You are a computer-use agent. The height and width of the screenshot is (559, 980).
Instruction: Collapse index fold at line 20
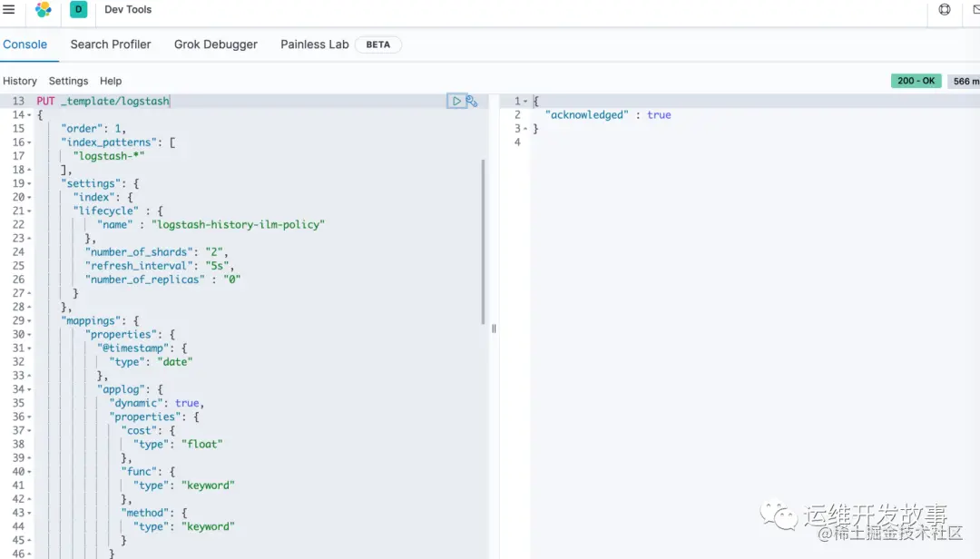(x=29, y=198)
